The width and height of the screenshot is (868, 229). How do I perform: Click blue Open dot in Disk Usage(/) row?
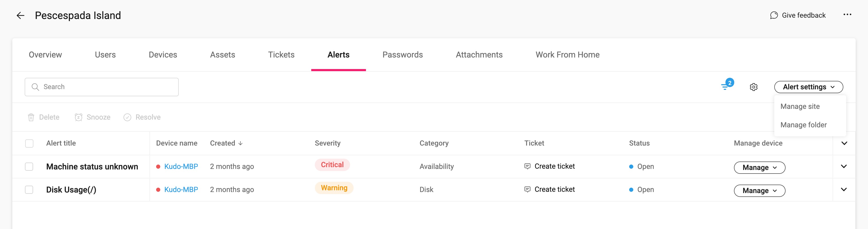[631, 190]
